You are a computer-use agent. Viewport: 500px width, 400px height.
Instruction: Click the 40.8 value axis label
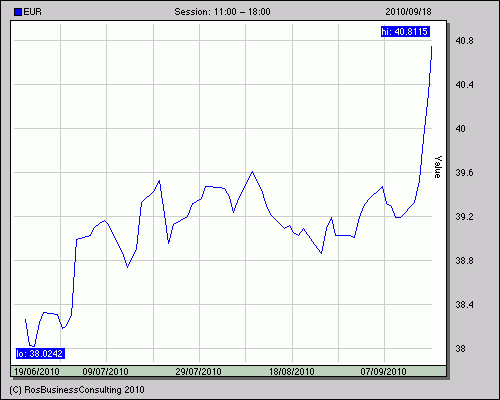(464, 41)
